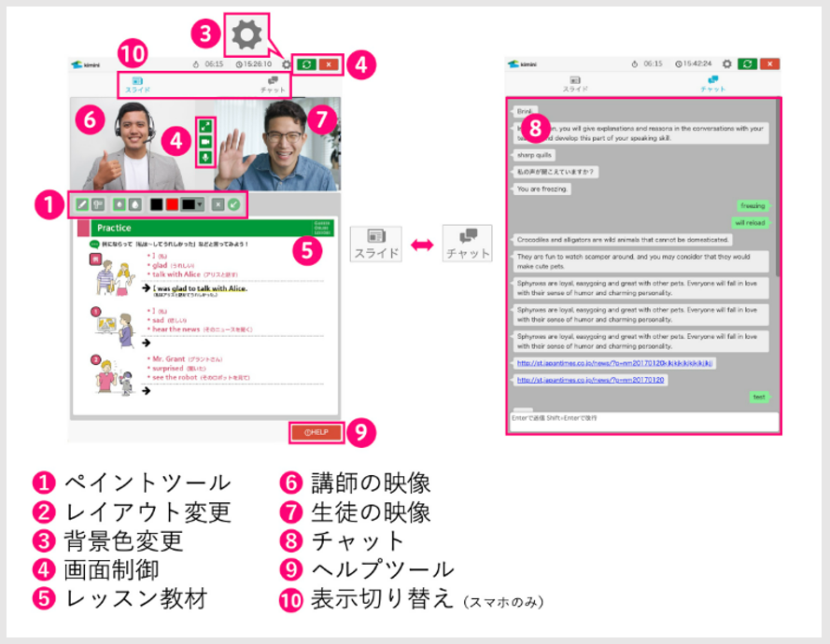The width and height of the screenshot is (830, 644).
Task: Switch to チャット tab in the slide-view window
Action: point(273,85)
